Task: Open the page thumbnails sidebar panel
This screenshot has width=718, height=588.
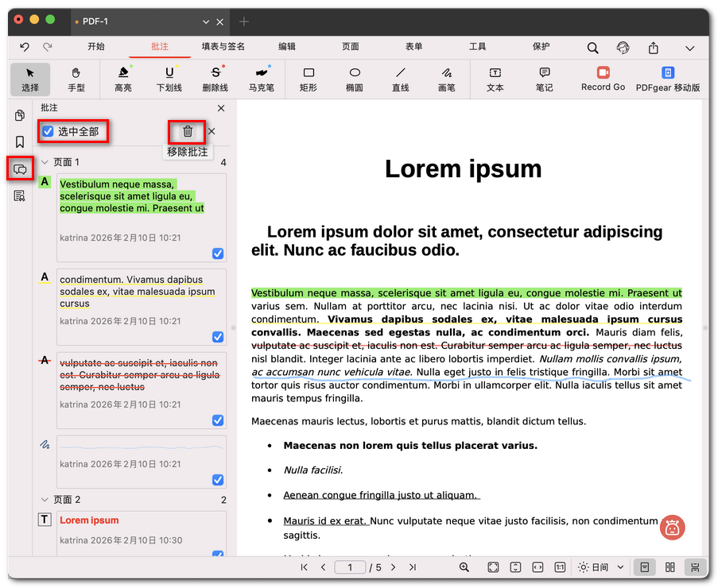Action: [x=20, y=115]
